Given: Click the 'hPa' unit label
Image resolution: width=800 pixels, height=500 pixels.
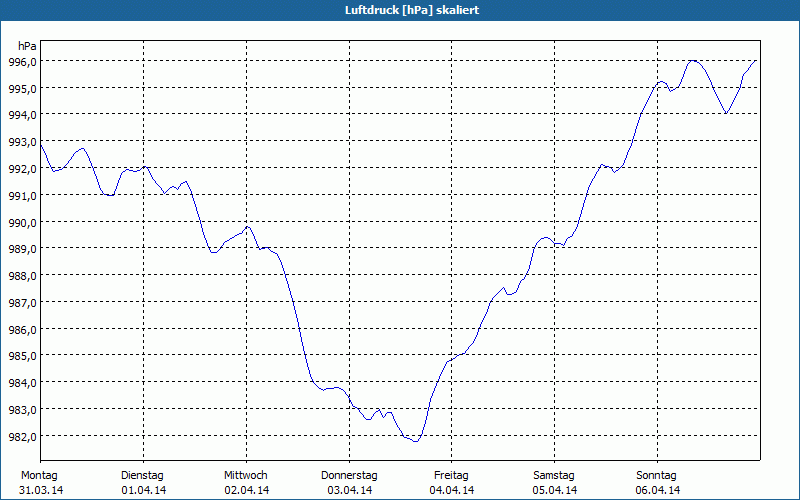Looking at the screenshot, I should click(27, 46).
